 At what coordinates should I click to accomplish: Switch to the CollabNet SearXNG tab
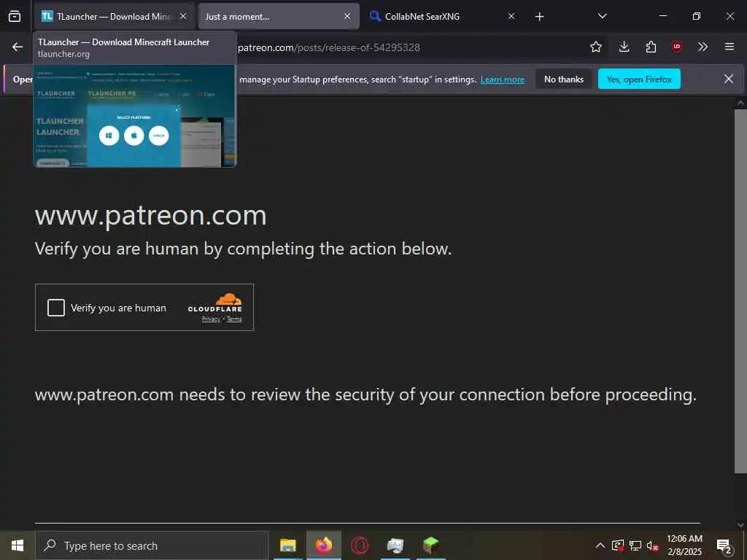coord(443,16)
